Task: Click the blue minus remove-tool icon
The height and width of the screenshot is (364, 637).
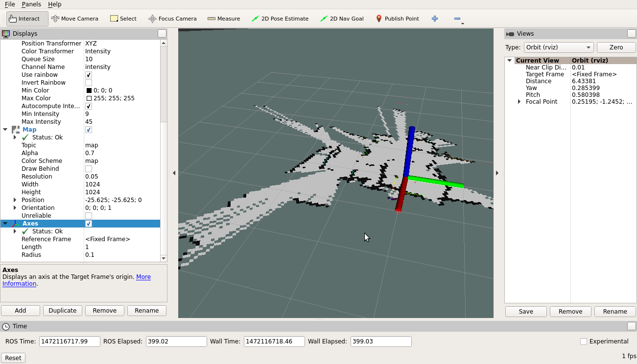Action: (457, 19)
